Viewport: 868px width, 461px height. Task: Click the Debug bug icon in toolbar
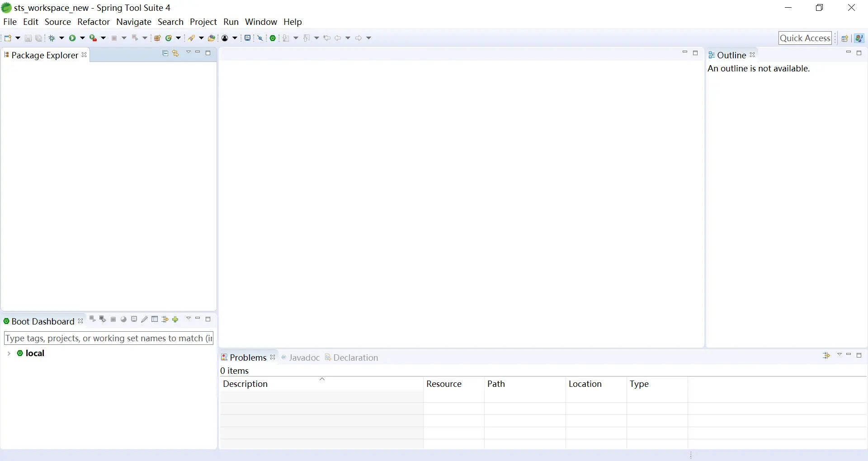pos(52,38)
